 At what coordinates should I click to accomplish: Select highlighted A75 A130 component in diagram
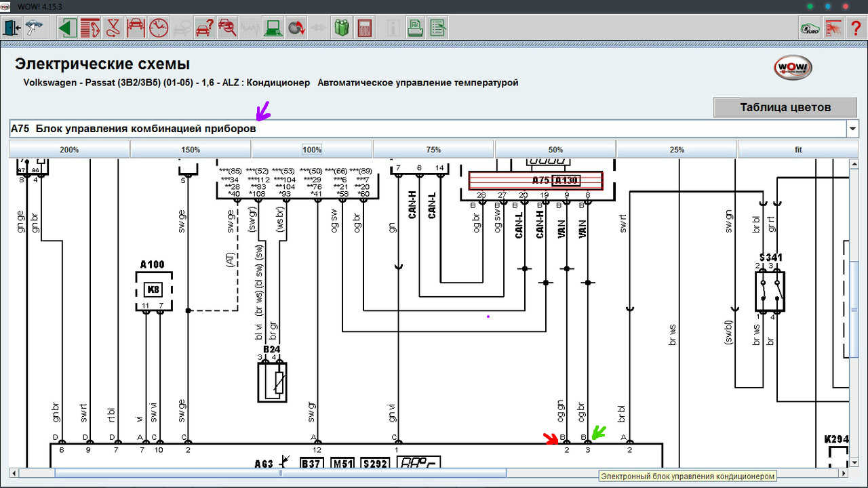(x=536, y=180)
